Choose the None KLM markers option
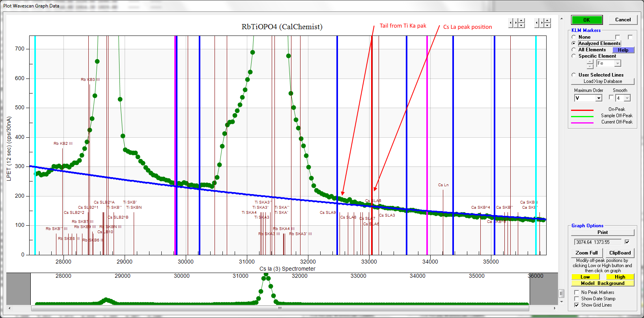Screen dimensions: 644x318 coord(574,37)
